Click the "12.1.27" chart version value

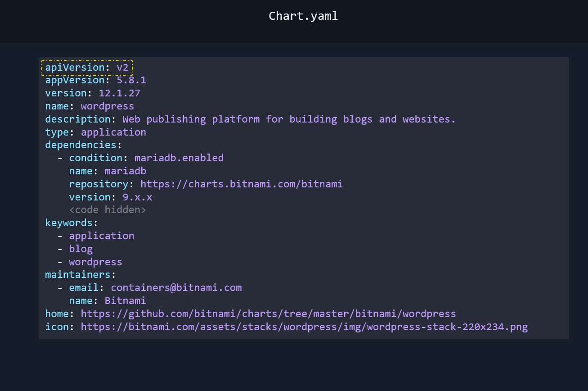(120, 93)
